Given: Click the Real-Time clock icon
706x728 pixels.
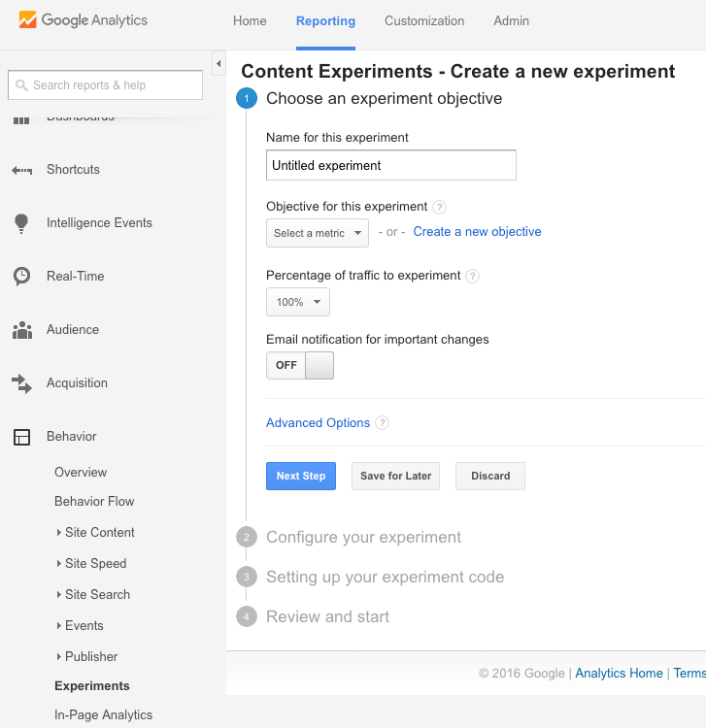Looking at the screenshot, I should point(21,277).
